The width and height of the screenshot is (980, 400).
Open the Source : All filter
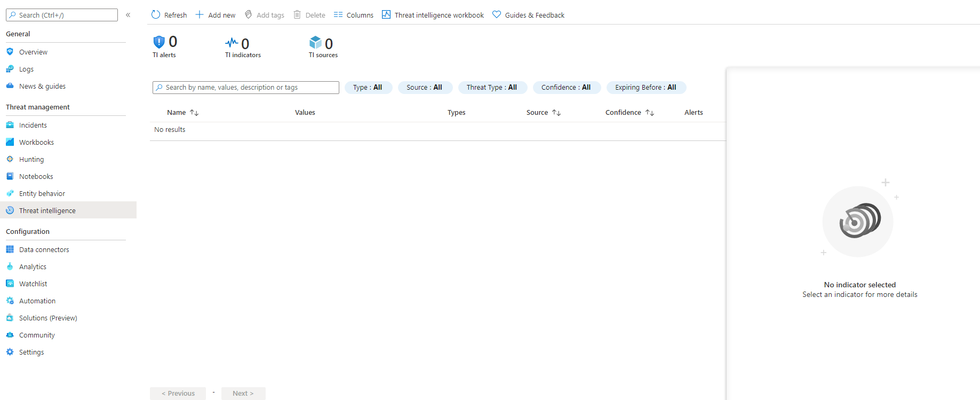(425, 88)
